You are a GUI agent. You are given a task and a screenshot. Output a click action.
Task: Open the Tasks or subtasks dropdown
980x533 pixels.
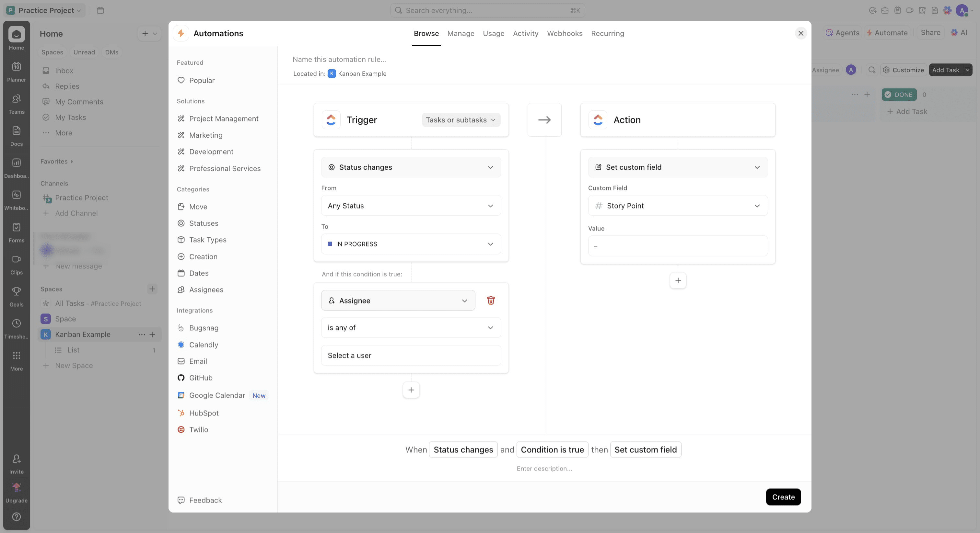pyautogui.click(x=461, y=120)
